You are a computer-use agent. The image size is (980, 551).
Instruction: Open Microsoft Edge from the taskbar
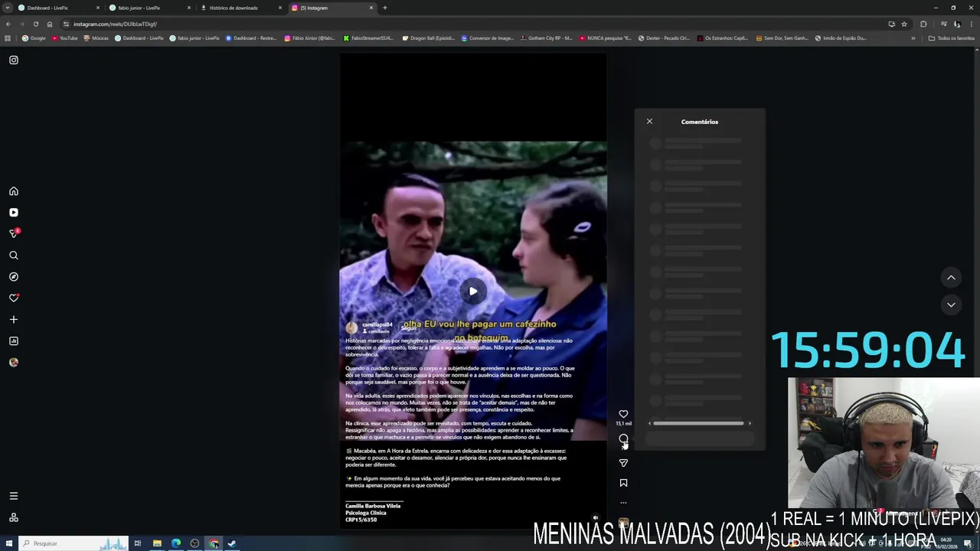coord(176,543)
